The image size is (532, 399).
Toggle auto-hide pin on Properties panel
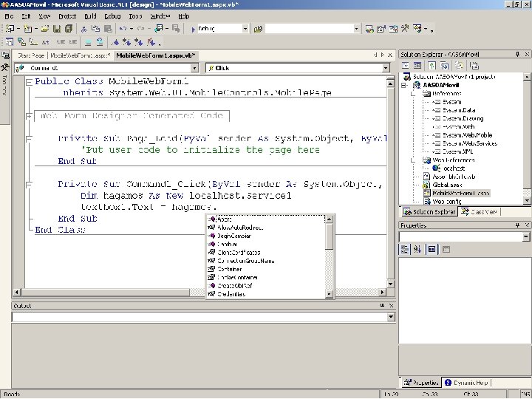point(516,225)
